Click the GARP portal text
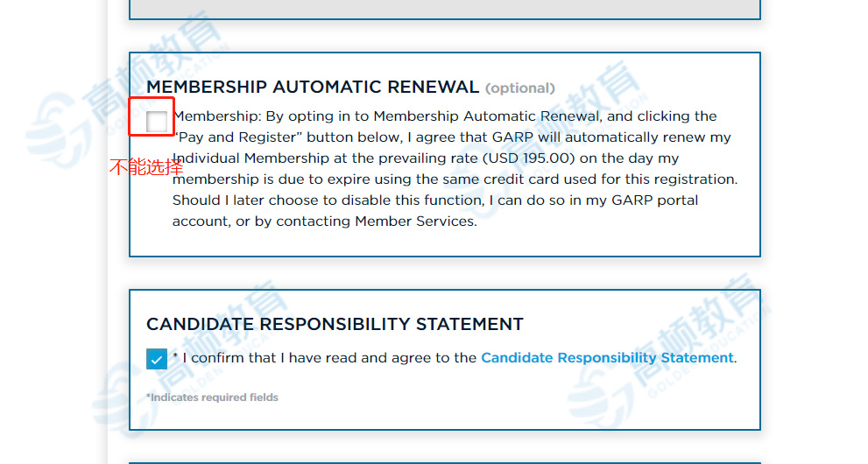Viewport: 868px width, 464px height. point(654,200)
